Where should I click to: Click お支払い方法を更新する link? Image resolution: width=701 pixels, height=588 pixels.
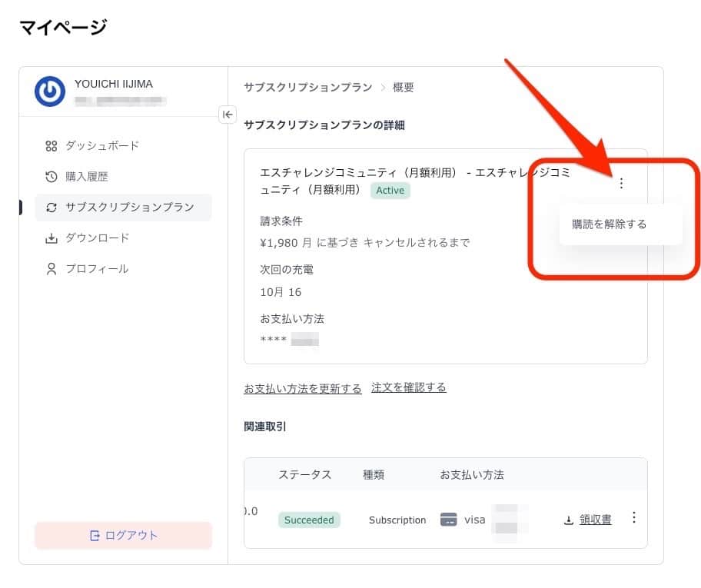303,389
